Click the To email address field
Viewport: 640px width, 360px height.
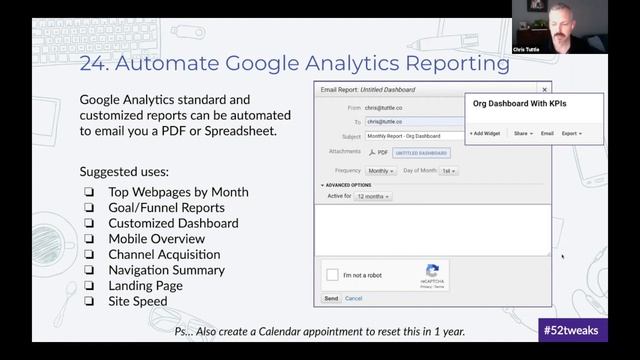[415, 122]
